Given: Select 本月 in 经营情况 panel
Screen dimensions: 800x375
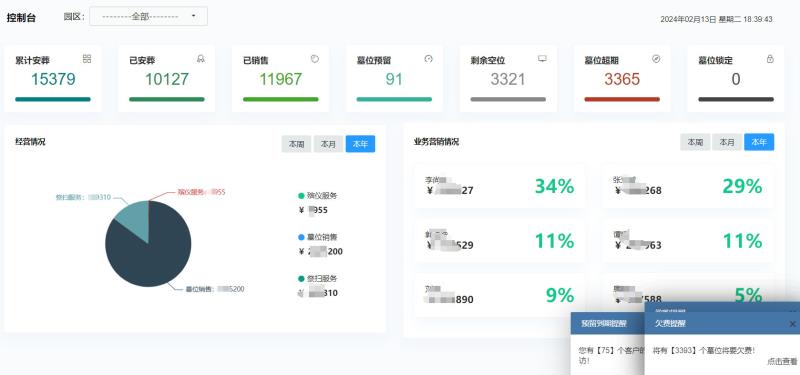Looking at the screenshot, I should [328, 144].
